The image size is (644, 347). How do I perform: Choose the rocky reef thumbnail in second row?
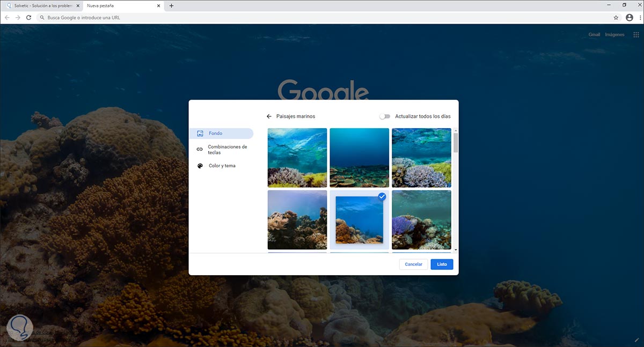click(297, 220)
